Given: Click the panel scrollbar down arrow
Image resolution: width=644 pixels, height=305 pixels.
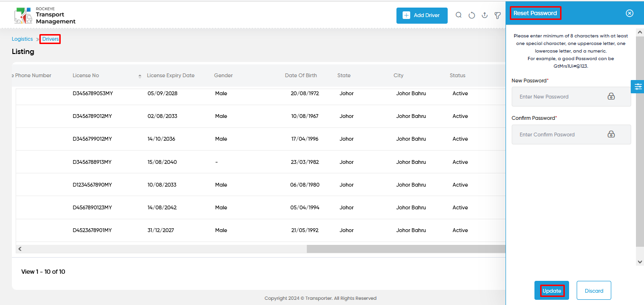Looking at the screenshot, I should click(640, 261).
